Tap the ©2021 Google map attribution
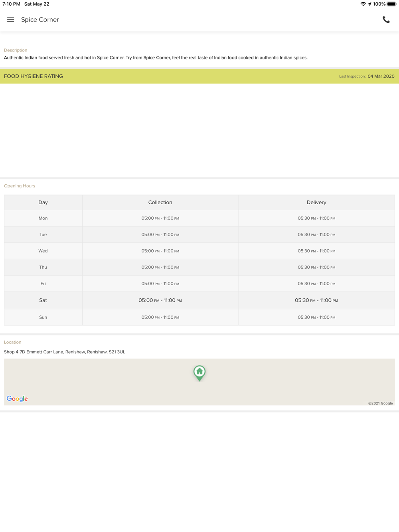Image resolution: width=399 pixels, height=532 pixels. click(380, 403)
